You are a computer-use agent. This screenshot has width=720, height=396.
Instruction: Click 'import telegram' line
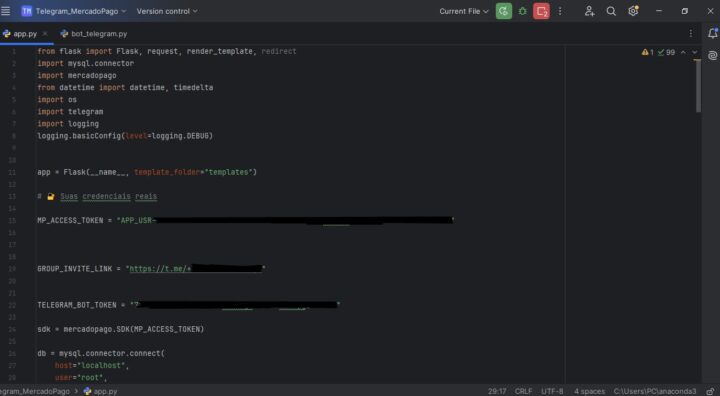tap(70, 112)
